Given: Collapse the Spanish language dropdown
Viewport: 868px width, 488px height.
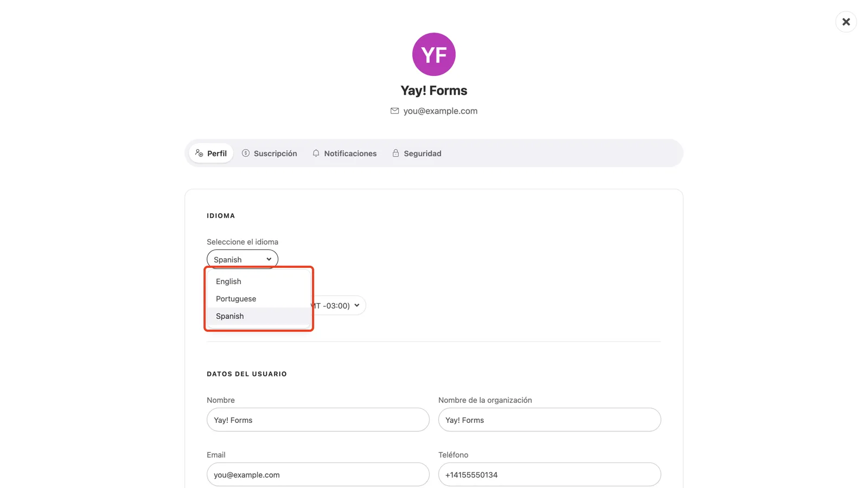Looking at the screenshot, I should (x=242, y=259).
